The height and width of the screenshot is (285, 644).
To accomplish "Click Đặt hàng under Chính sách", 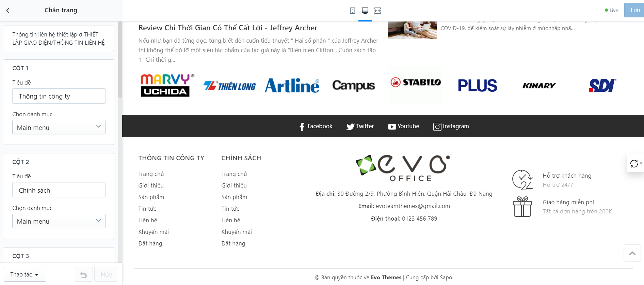I will [234, 243].
